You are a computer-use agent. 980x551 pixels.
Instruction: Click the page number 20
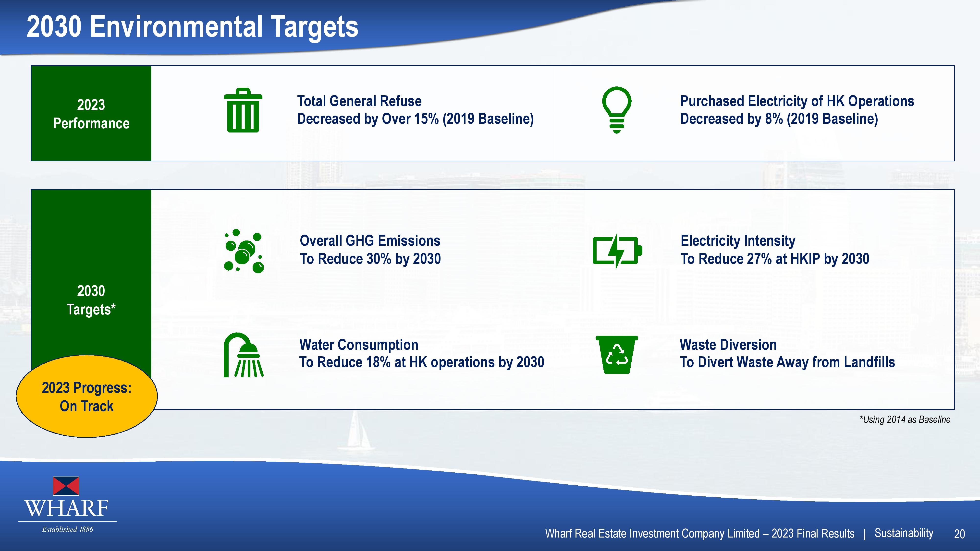coord(959,534)
